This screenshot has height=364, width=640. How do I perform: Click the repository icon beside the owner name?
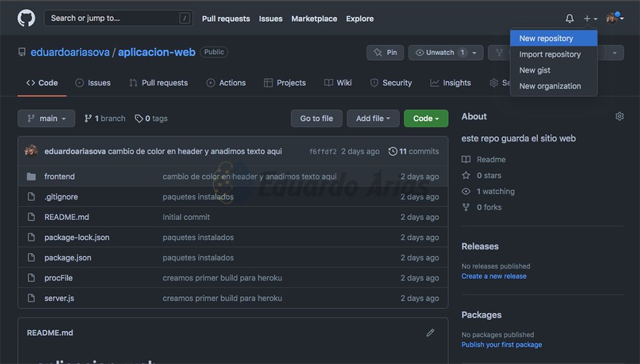(x=22, y=52)
